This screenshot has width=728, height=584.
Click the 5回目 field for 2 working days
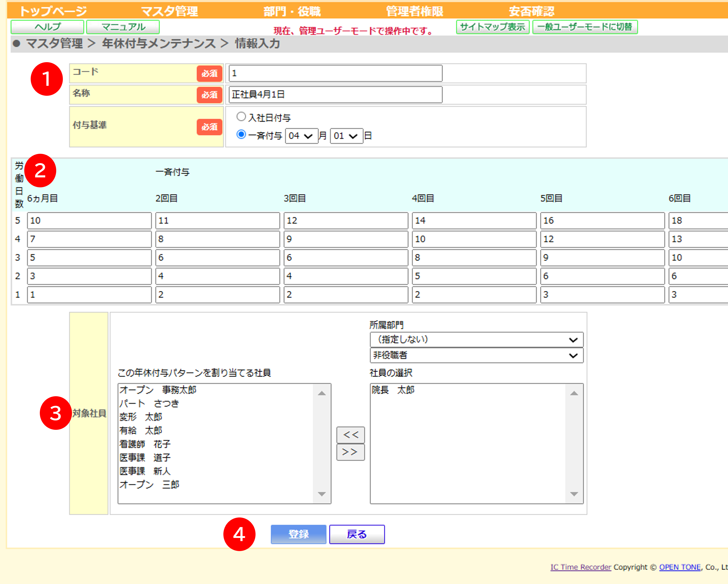(602, 276)
